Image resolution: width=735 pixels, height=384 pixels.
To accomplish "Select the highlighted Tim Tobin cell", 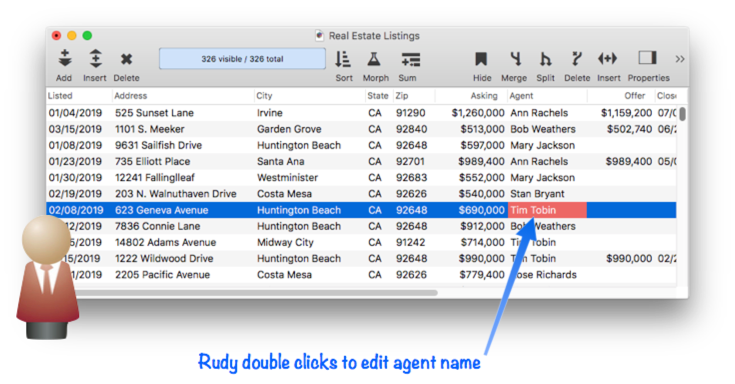I will tap(547, 210).
